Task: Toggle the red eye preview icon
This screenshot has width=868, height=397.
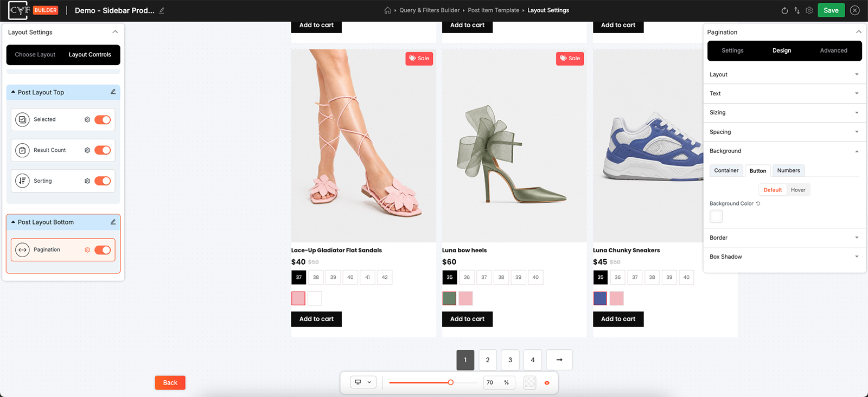Action: [x=547, y=383]
